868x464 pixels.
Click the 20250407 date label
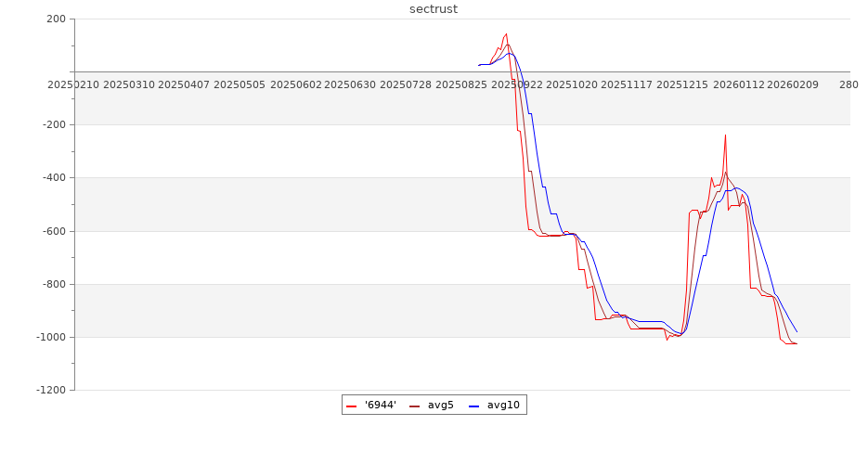[184, 84]
